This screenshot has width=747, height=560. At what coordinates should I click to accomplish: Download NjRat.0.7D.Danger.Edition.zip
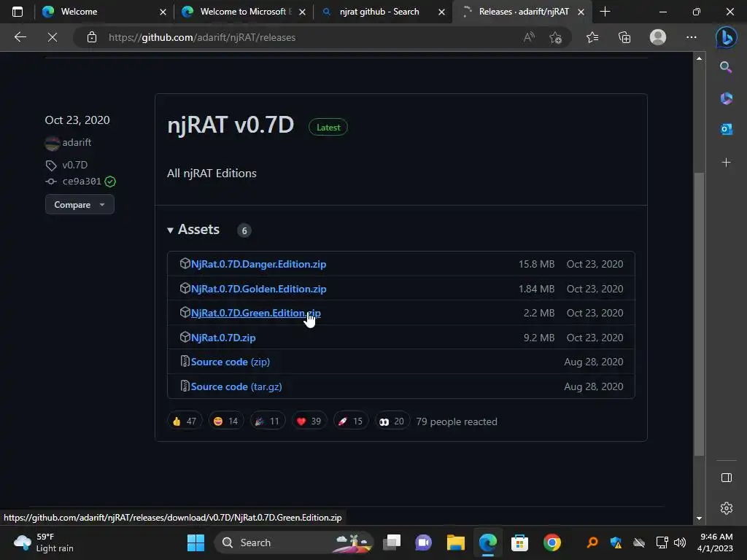click(258, 264)
